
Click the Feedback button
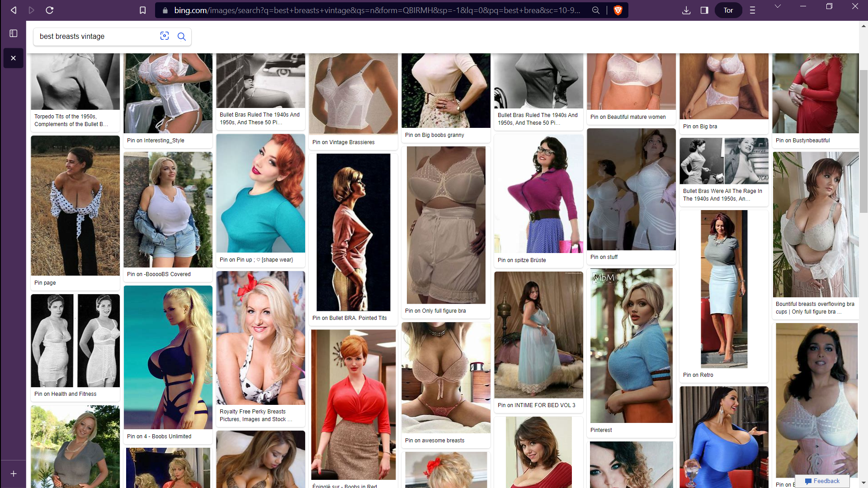tap(822, 481)
